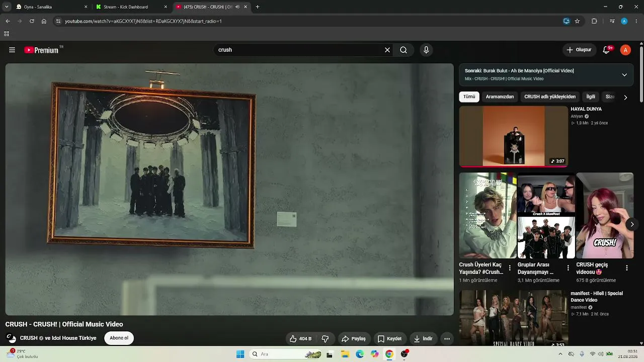This screenshot has height=362, width=644.
Task: Open a new browser tab
Action: (x=258, y=7)
